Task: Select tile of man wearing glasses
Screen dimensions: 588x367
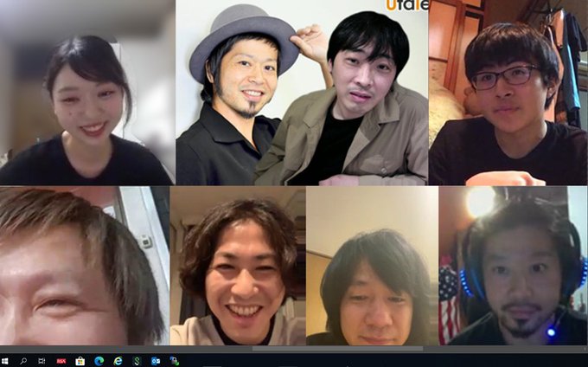Action: coord(508,93)
